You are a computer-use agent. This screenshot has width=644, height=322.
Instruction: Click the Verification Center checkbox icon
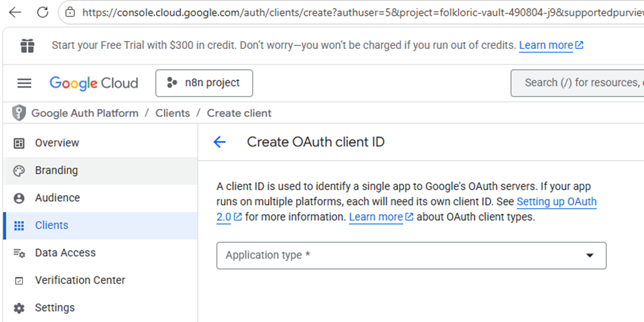19,280
